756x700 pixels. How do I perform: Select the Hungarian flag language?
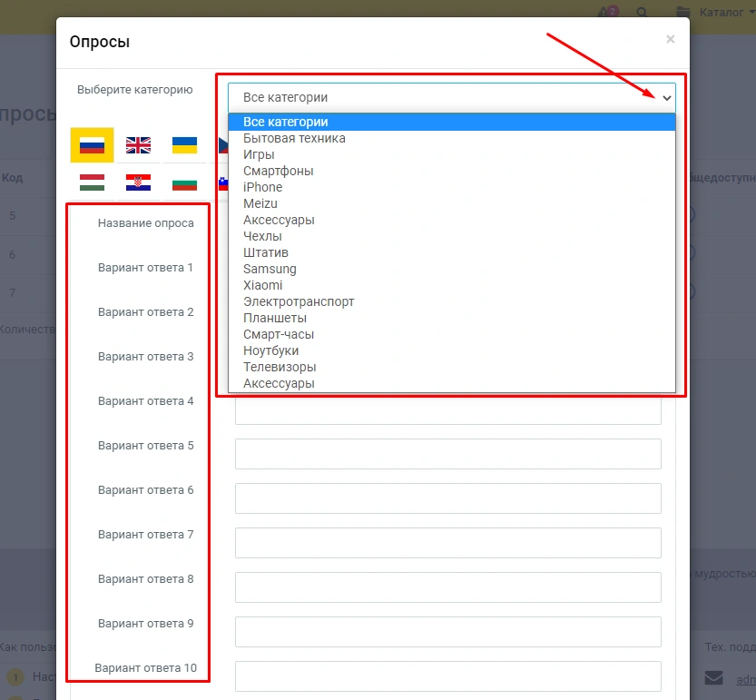pos(92,182)
